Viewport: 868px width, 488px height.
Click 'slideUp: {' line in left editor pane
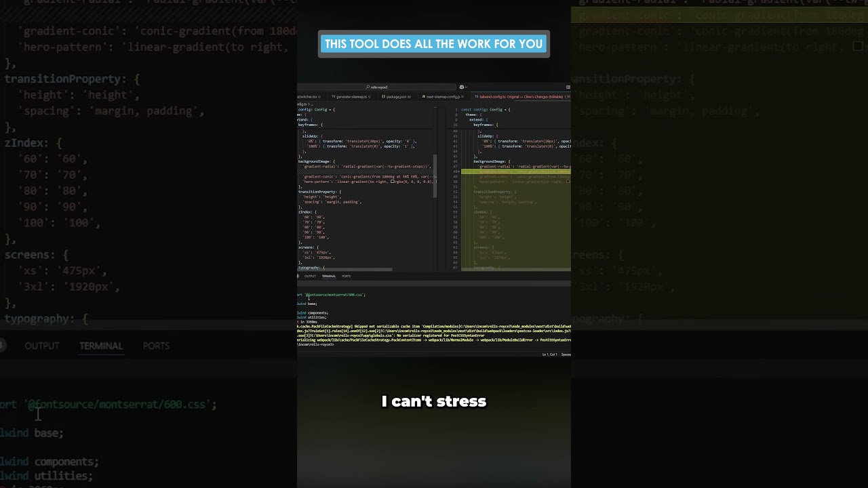pyautogui.click(x=312, y=136)
